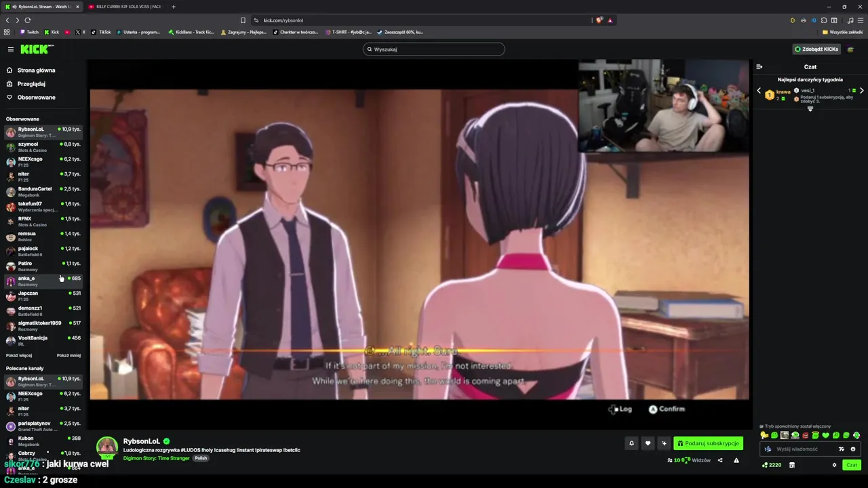The image size is (868, 488).
Task: Open the Kick shop icon beside 2220
Action: pyautogui.click(x=791, y=465)
